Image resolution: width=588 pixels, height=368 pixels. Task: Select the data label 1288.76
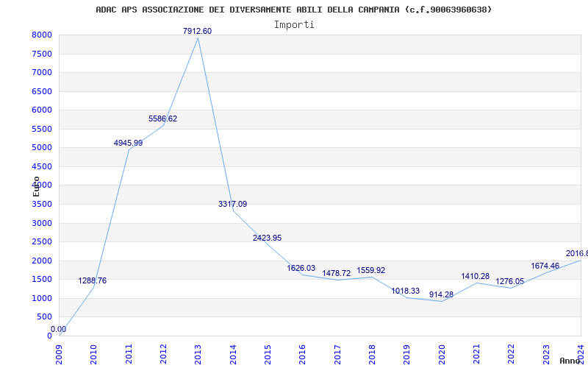[93, 280]
